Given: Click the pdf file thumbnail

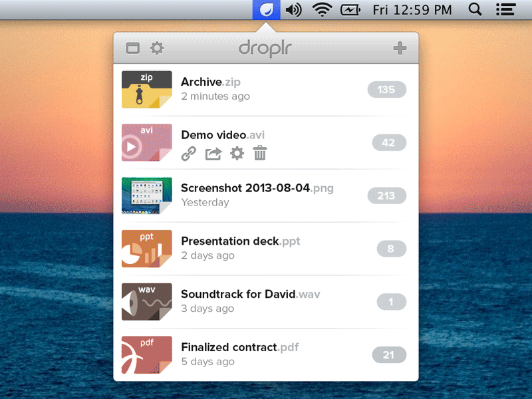Looking at the screenshot, I should tap(147, 355).
